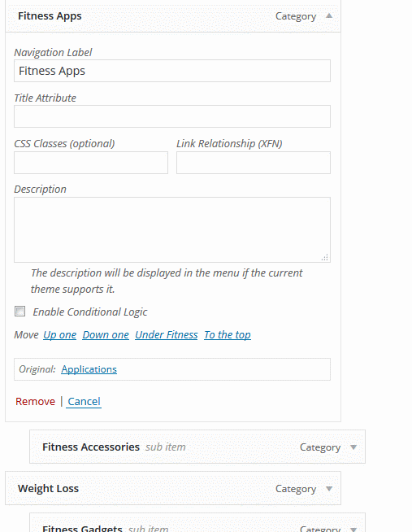Select the Weight Loss menu item title
Image resolution: width=412 pixels, height=532 pixels.
point(48,489)
